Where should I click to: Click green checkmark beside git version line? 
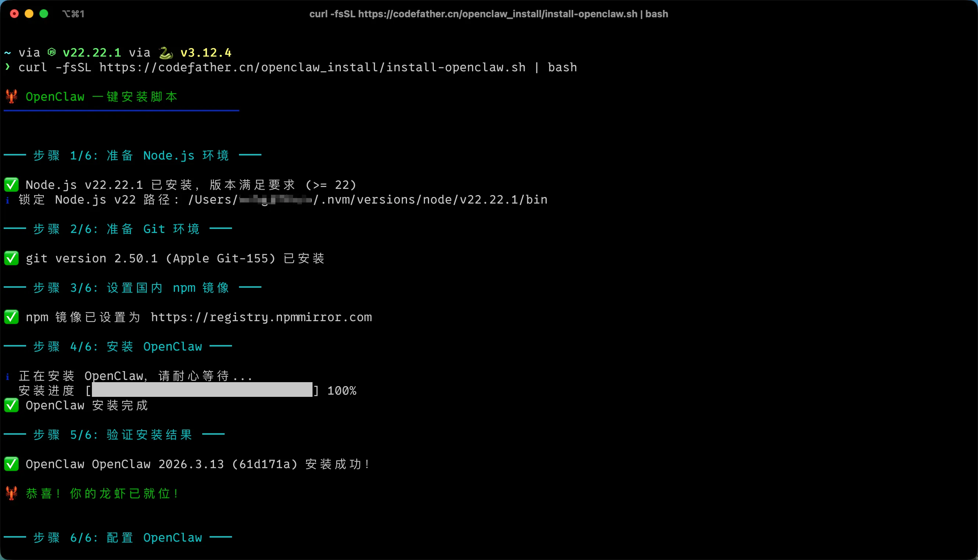(11, 258)
